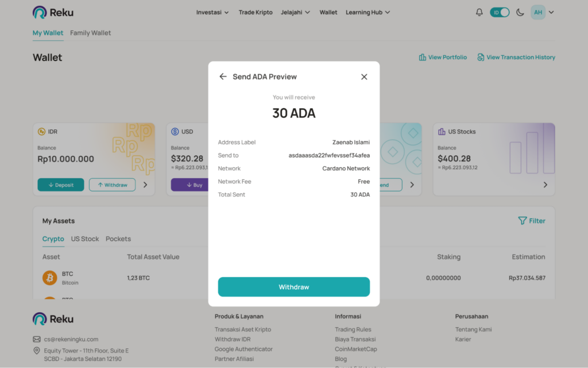This screenshot has width=588, height=368.
Task: Switch to the Family Wallet tab
Action: [91, 33]
